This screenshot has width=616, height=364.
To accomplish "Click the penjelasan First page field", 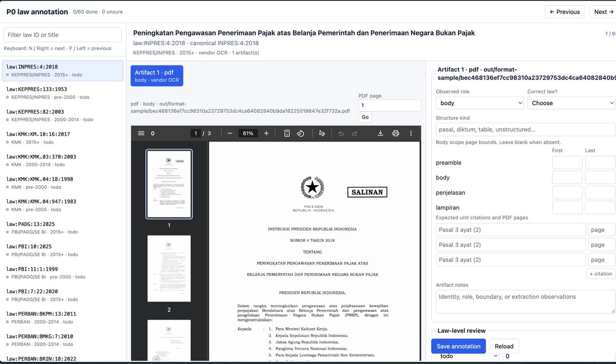I will [567, 192].
